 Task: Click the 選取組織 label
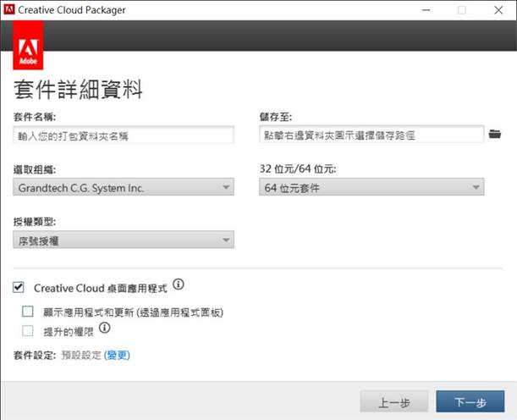click(x=35, y=169)
